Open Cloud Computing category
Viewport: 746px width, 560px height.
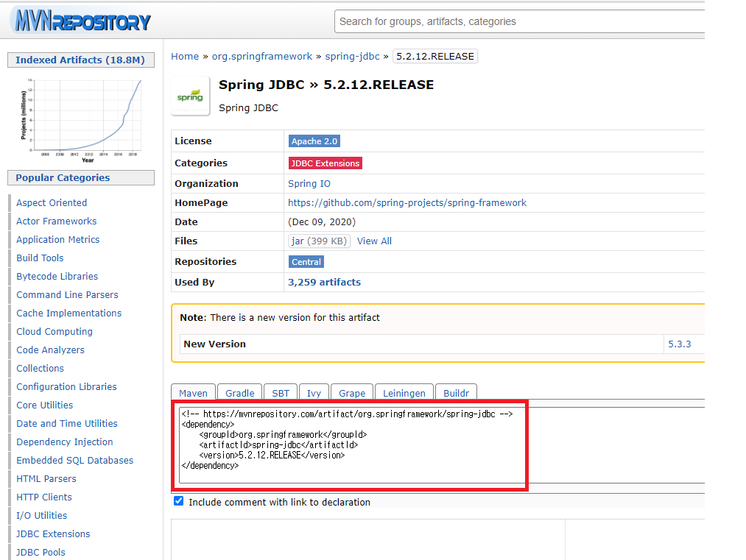[54, 331]
